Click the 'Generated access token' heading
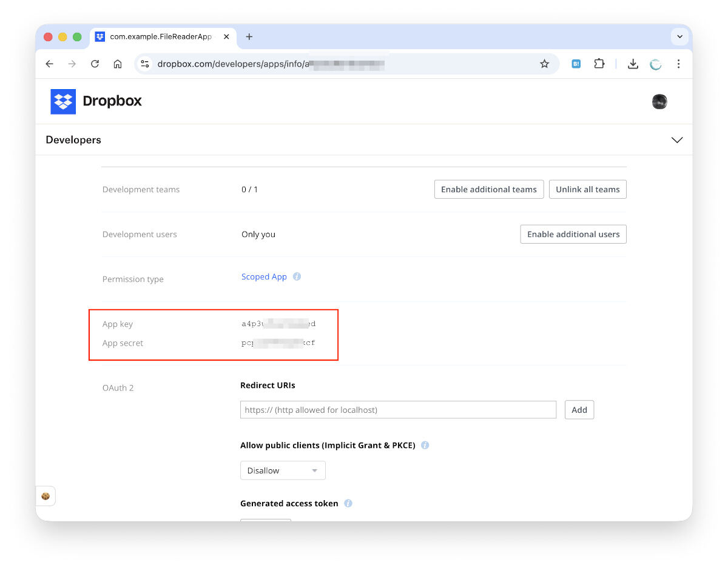 [289, 503]
